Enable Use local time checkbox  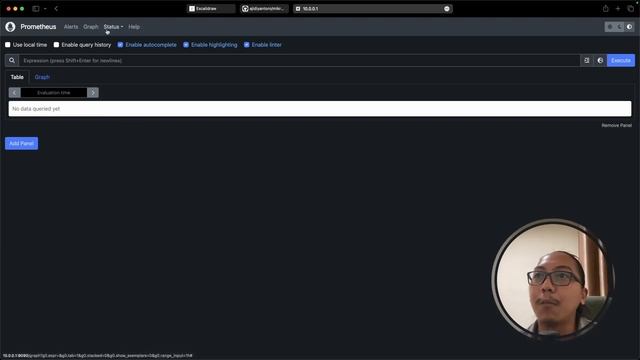coord(8,44)
